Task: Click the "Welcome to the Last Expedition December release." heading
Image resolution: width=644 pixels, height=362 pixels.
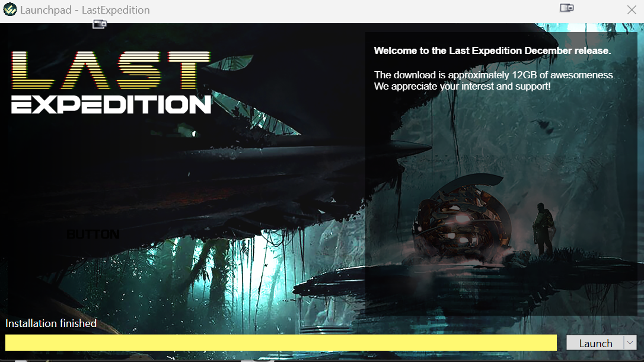Action: [x=492, y=50]
